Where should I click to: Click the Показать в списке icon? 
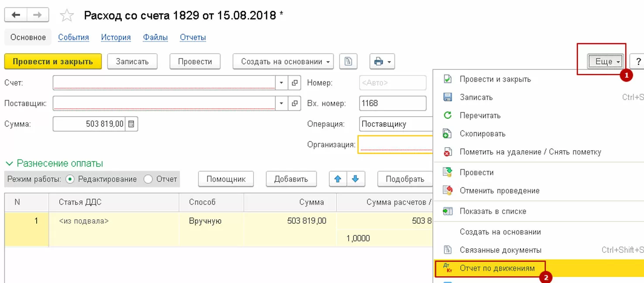point(448,211)
